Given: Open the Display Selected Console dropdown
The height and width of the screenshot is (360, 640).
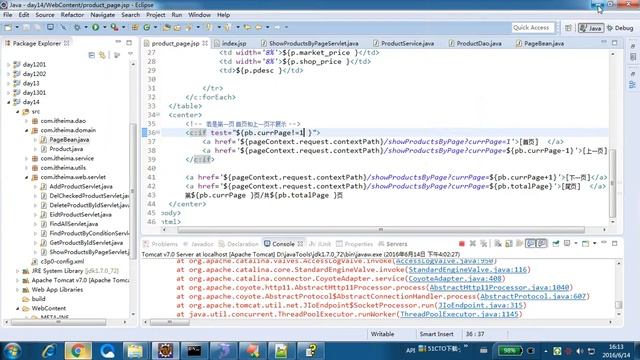Looking at the screenshot, I should (x=576, y=244).
